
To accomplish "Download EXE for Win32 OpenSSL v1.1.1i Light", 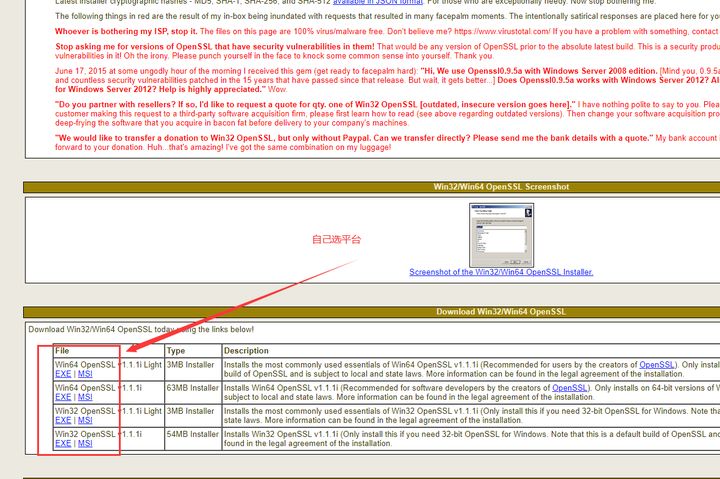I will [x=63, y=420].
